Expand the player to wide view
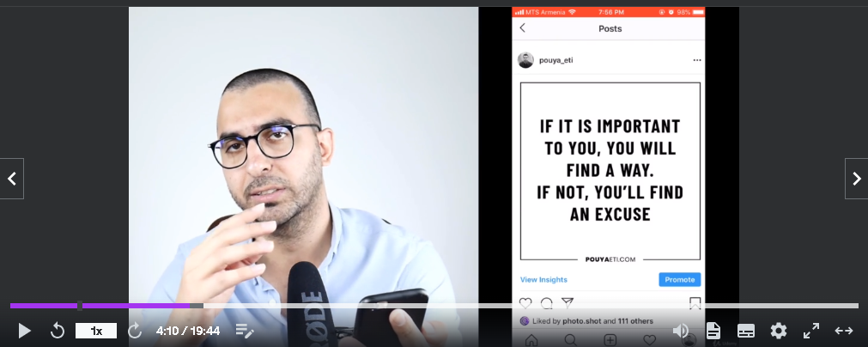This screenshot has width=868, height=347. coord(844,331)
